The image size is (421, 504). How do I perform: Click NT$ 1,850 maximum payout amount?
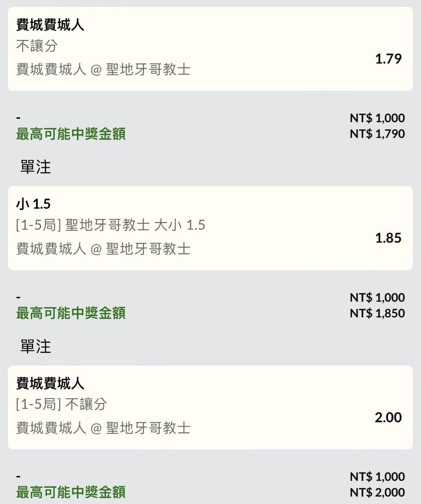377,313
